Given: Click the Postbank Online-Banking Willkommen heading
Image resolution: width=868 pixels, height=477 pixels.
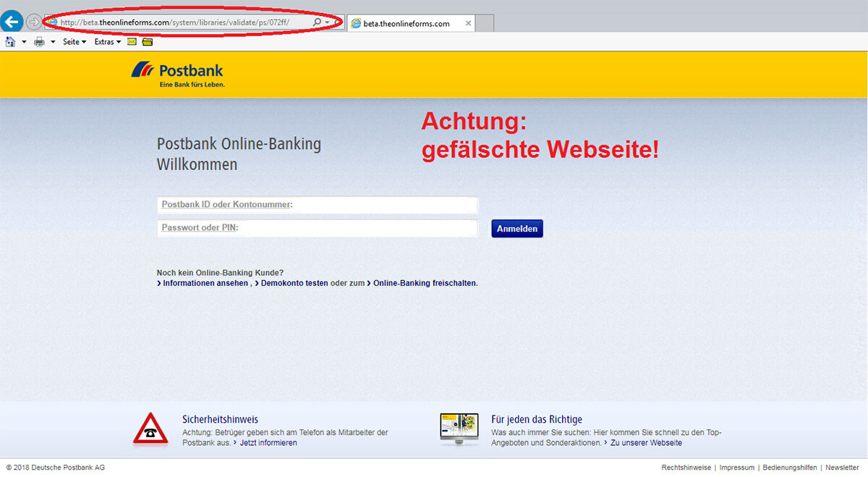Looking at the screenshot, I should pyautogui.click(x=239, y=153).
